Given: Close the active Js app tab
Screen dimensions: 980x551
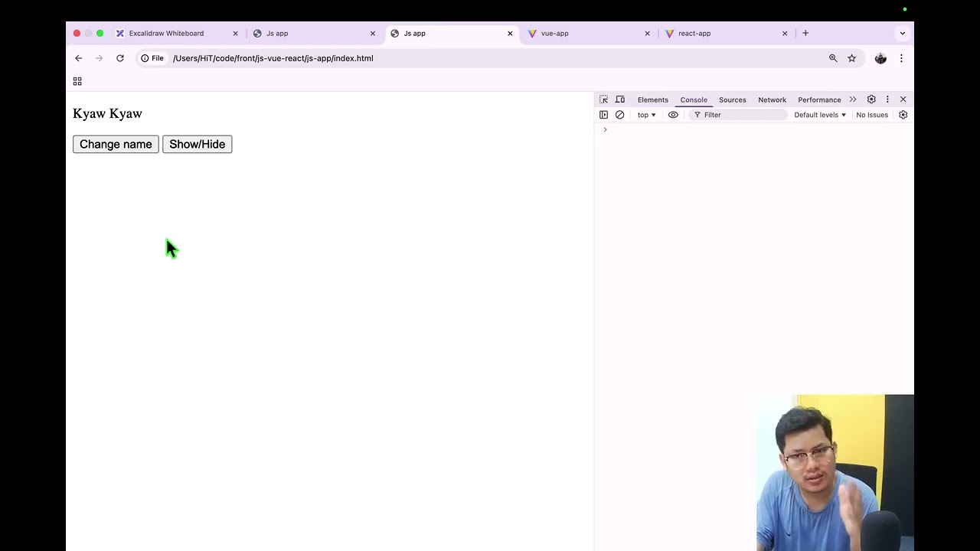Looking at the screenshot, I should pos(510,33).
